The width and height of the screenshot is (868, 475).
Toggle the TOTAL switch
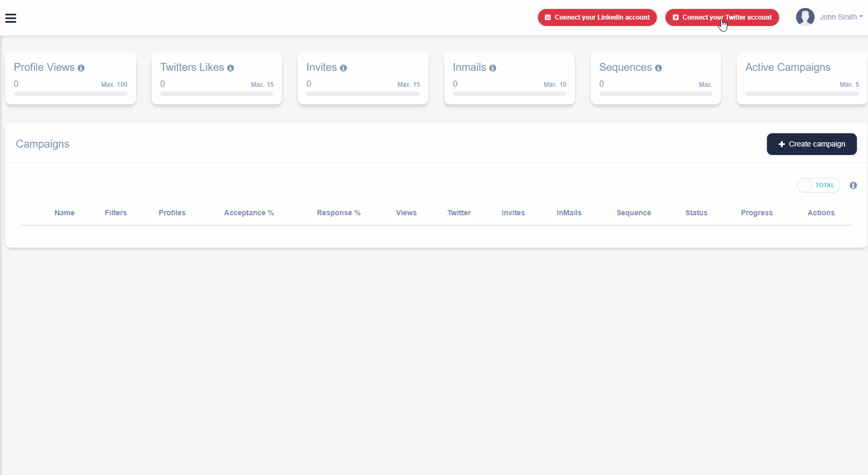[x=819, y=185]
